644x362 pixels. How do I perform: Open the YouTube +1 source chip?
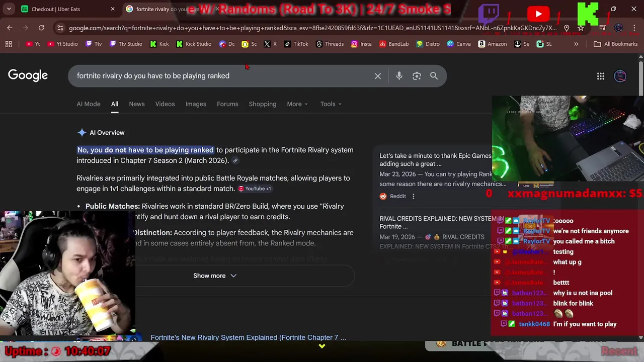(255, 189)
